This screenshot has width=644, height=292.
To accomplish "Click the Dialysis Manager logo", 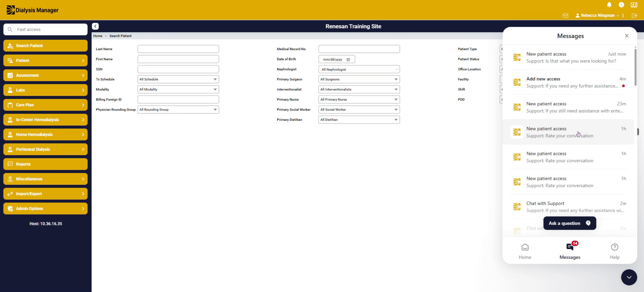I will pos(32,10).
